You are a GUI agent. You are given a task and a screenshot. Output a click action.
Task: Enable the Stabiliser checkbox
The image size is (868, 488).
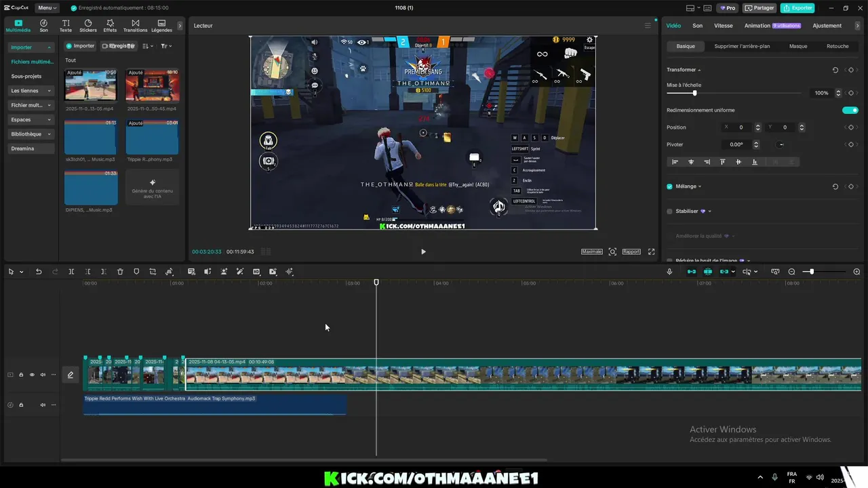[669, 211]
